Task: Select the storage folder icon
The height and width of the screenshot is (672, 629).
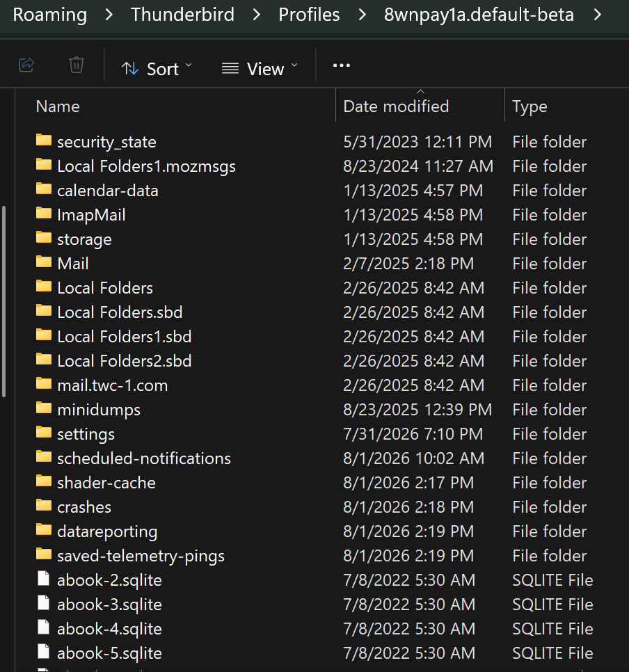Action: tap(44, 238)
